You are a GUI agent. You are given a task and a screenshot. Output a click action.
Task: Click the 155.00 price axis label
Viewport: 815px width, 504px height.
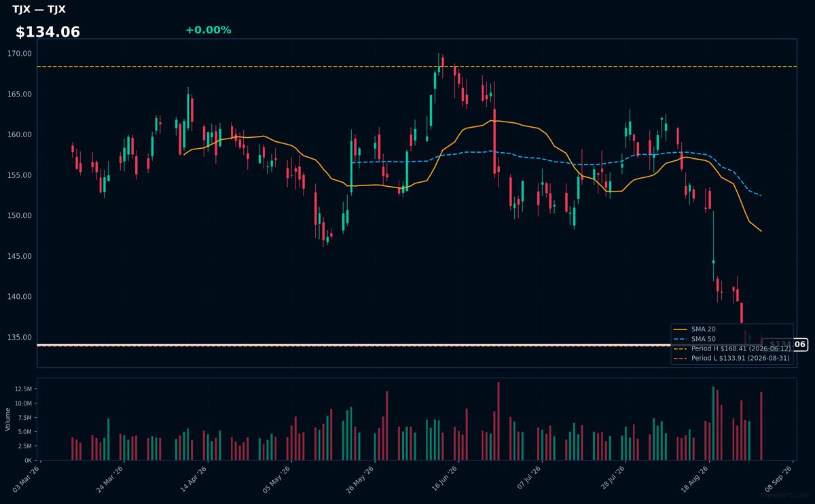(x=20, y=175)
